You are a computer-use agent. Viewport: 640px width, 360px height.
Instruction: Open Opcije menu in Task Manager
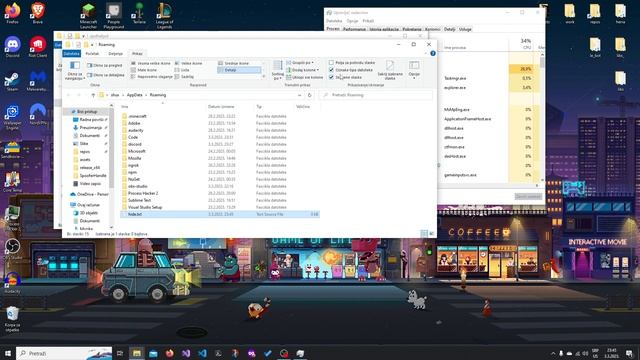click(352, 21)
